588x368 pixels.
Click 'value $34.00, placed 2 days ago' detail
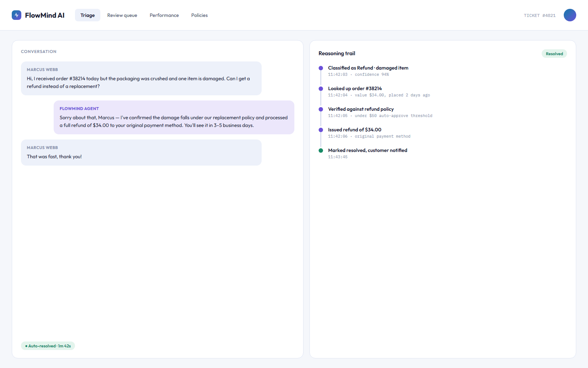click(x=392, y=95)
